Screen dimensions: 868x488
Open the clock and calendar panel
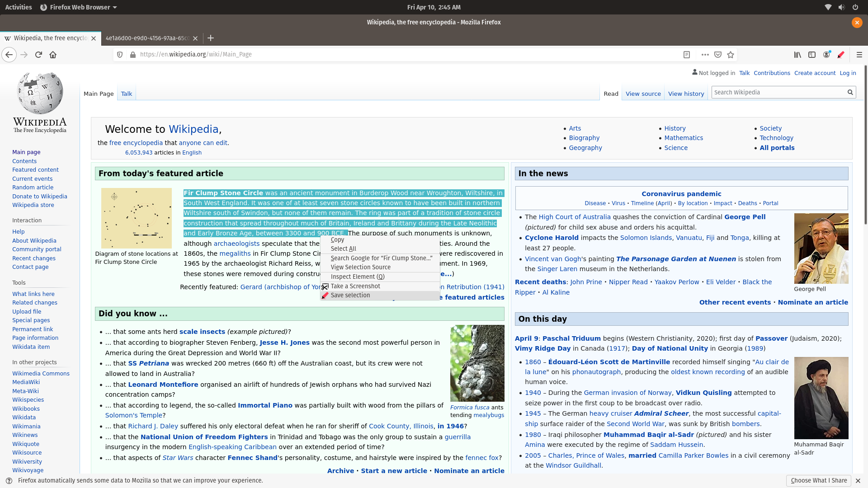click(434, 7)
